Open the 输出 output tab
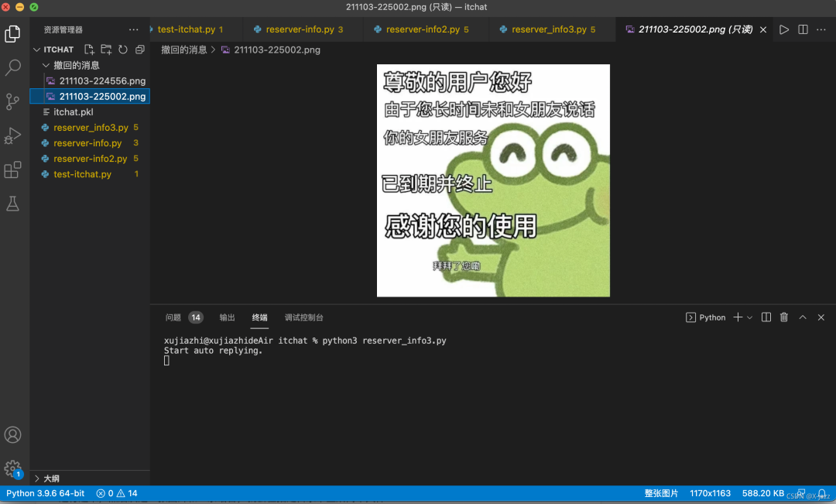836x504 pixels. 227,317
